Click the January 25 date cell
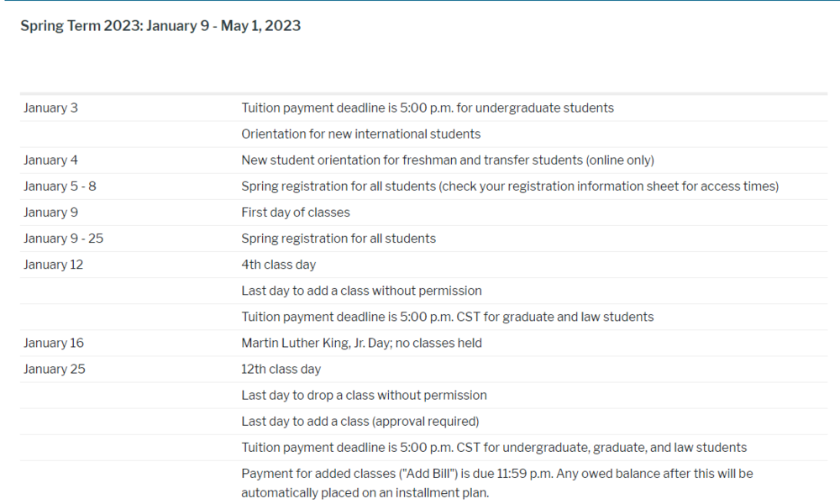The width and height of the screenshot is (840, 504). click(54, 369)
